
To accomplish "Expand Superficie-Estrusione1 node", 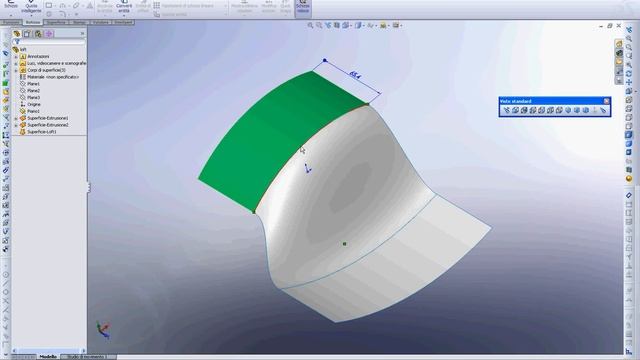I will pos(16,118).
